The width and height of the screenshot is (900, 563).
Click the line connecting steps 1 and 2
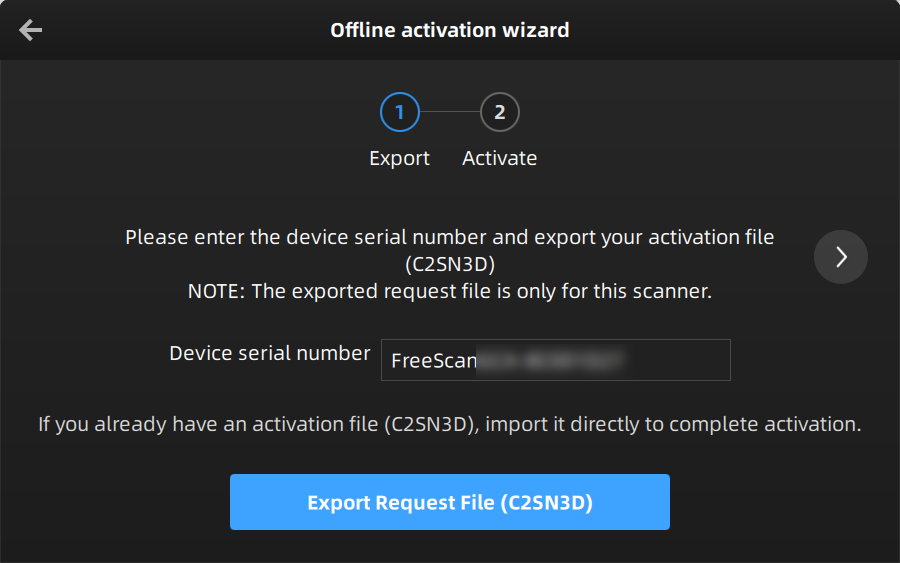point(450,113)
